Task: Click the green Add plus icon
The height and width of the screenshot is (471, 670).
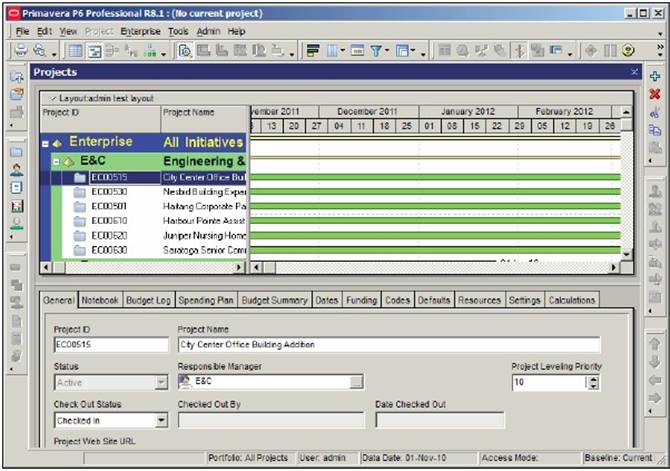Action: (655, 77)
